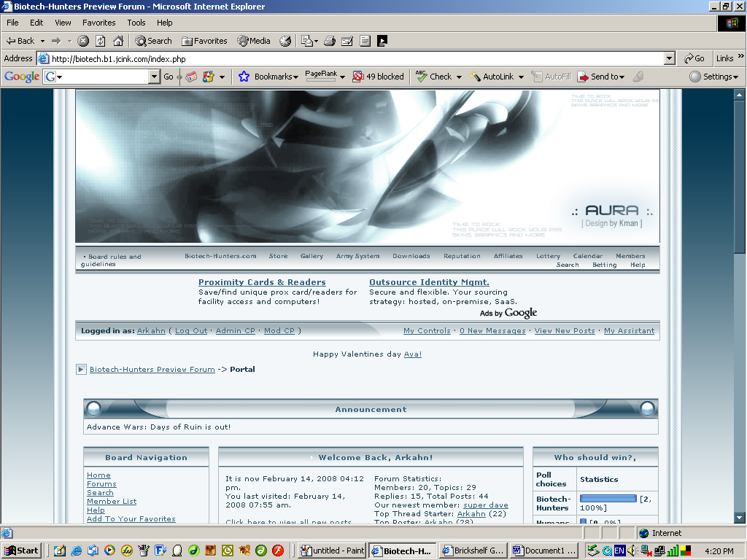Run the ABC spell Check button

[x=433, y=76]
